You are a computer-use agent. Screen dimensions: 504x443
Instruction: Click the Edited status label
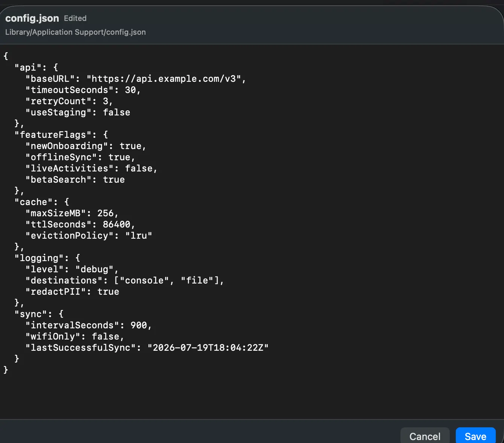click(75, 18)
